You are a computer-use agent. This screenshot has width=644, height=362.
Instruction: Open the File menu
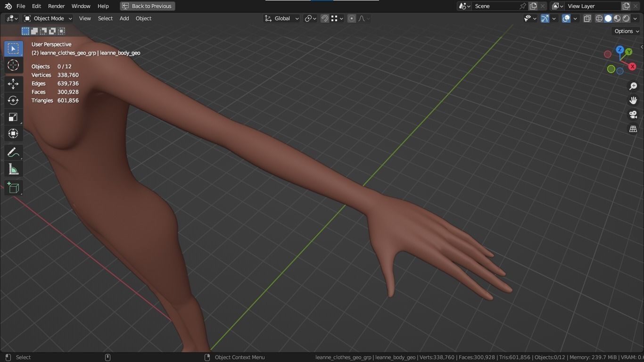[x=21, y=6]
